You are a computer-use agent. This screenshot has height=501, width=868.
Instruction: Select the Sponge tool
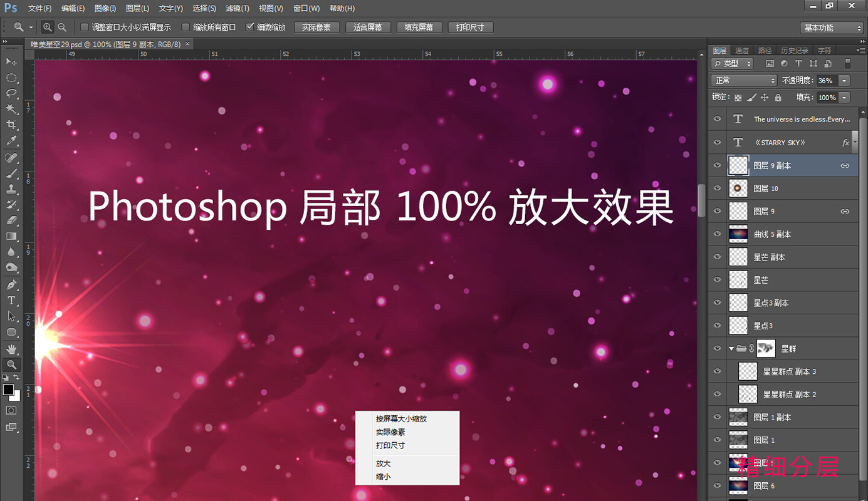[11, 267]
